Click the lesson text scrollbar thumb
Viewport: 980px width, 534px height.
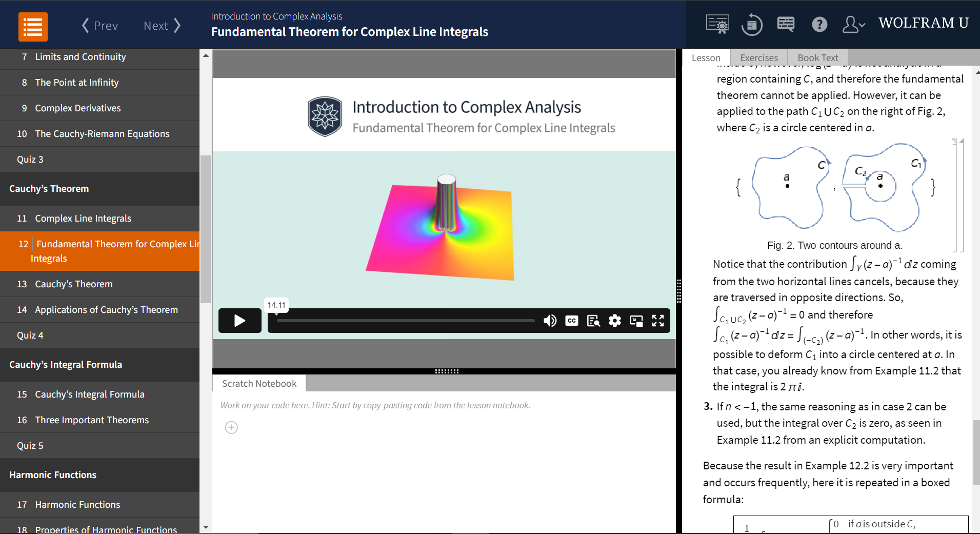(x=976, y=452)
